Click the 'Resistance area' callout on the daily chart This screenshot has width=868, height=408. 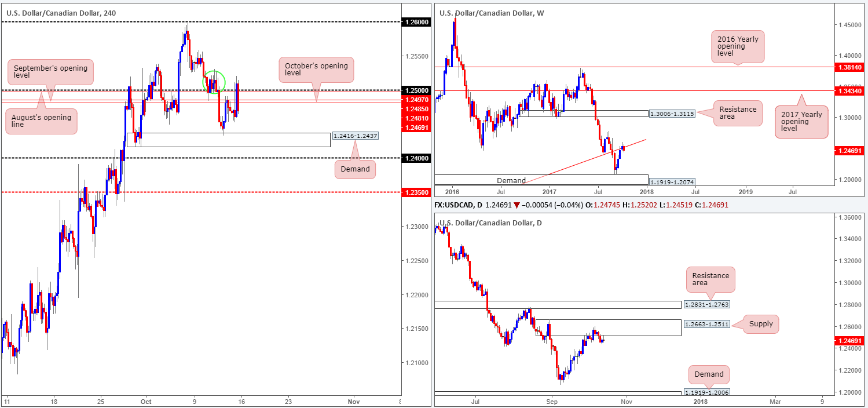point(710,280)
